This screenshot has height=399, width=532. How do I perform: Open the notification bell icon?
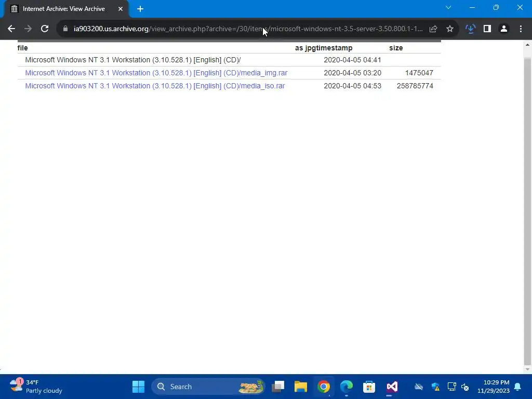[518, 387]
